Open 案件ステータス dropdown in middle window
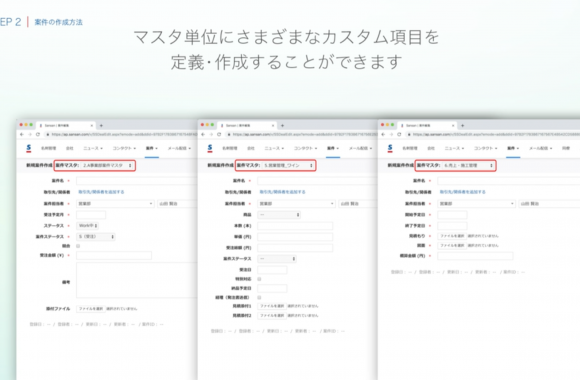The image size is (580, 380). [277, 259]
